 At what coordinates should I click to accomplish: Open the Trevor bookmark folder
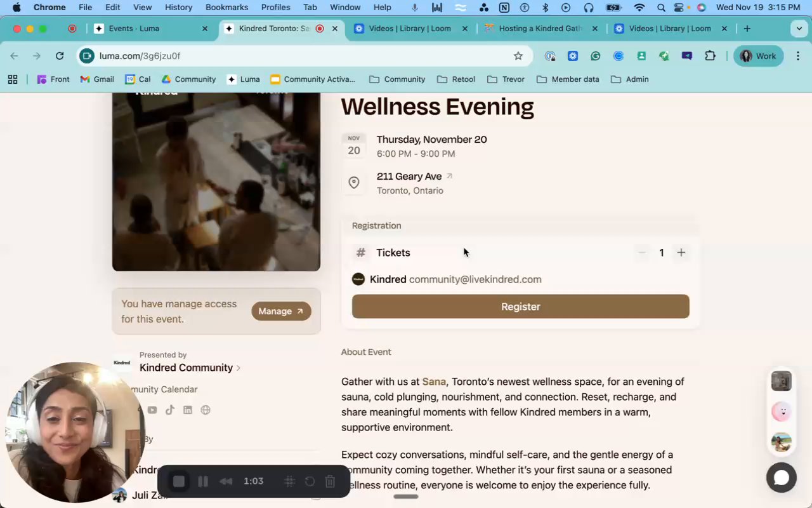click(506, 79)
